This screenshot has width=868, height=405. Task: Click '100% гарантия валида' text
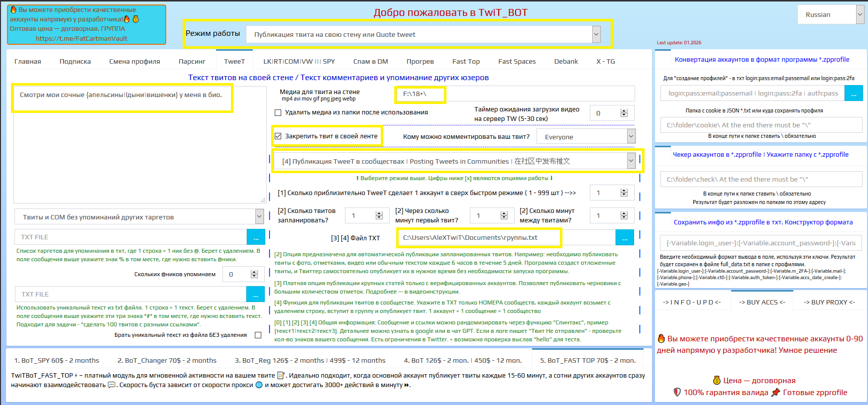(726, 392)
